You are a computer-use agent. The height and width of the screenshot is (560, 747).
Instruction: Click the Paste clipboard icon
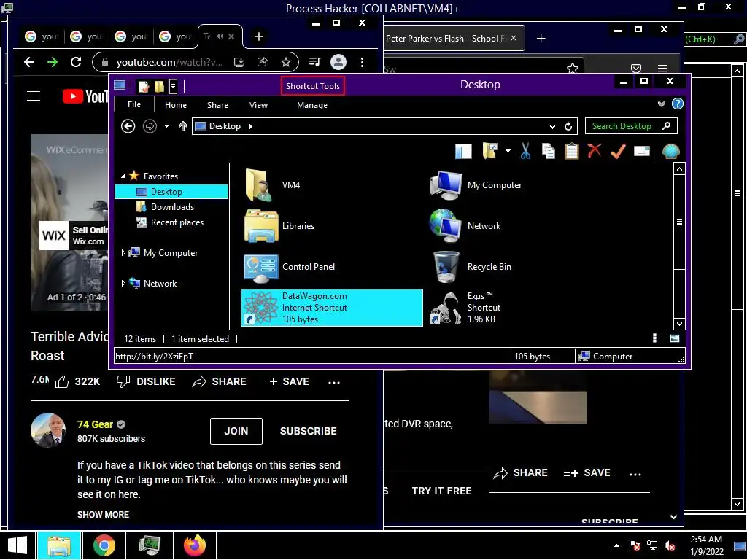pyautogui.click(x=571, y=151)
